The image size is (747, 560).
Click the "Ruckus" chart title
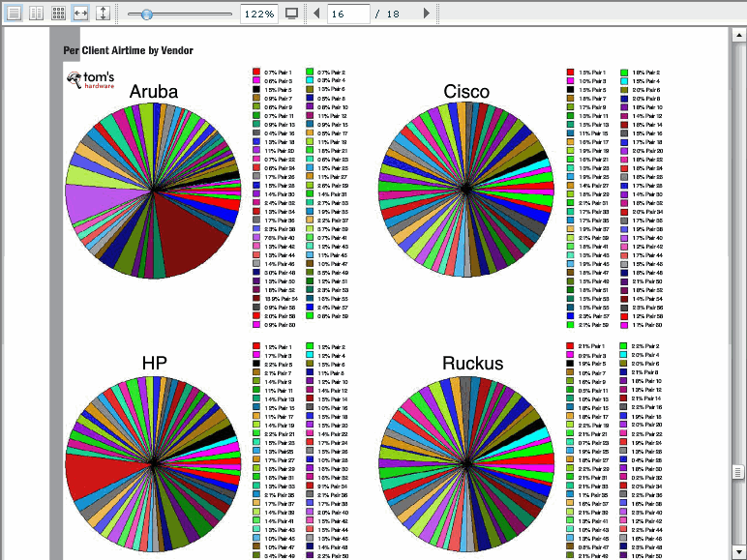coord(472,363)
